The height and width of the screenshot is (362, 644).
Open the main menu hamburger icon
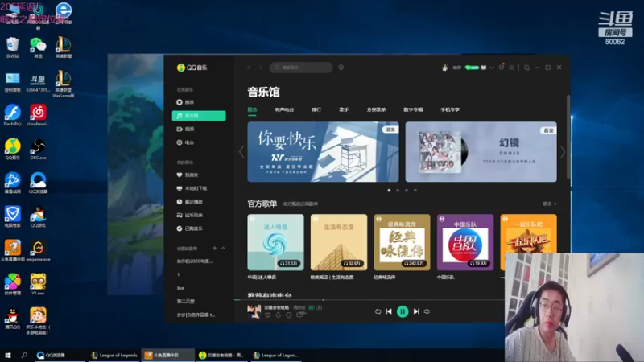click(x=511, y=68)
